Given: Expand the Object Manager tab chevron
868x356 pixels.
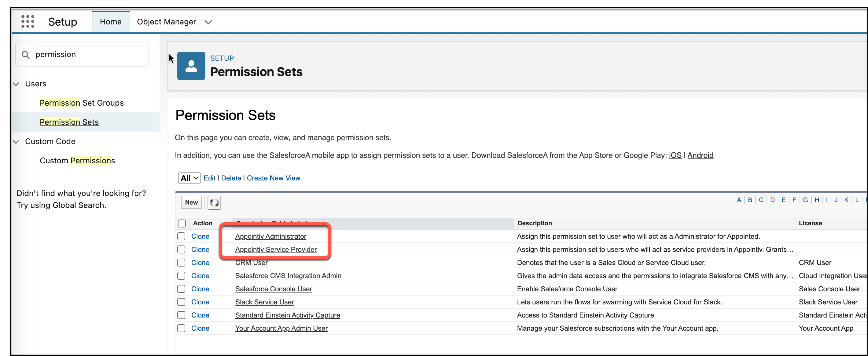Looking at the screenshot, I should tap(208, 22).
